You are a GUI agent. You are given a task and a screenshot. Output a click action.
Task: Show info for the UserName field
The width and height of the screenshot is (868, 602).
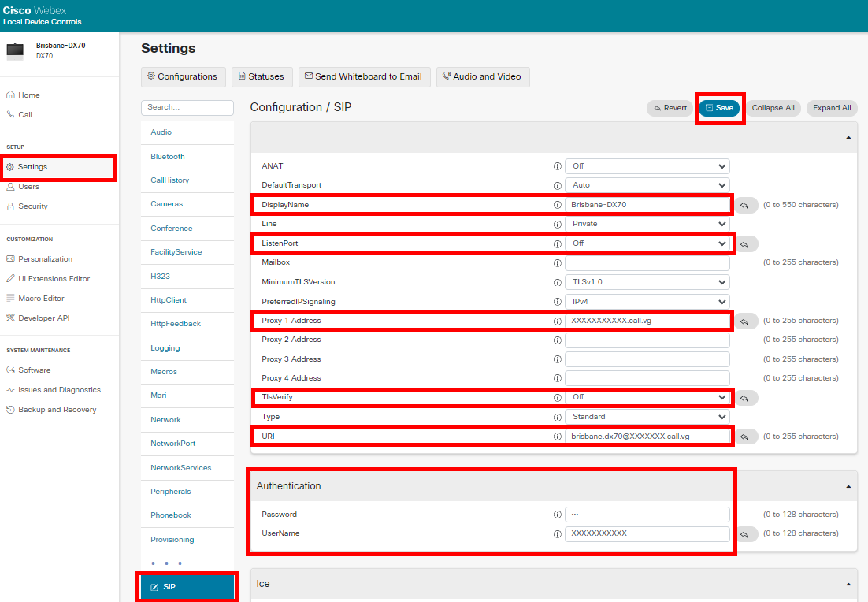click(x=558, y=534)
